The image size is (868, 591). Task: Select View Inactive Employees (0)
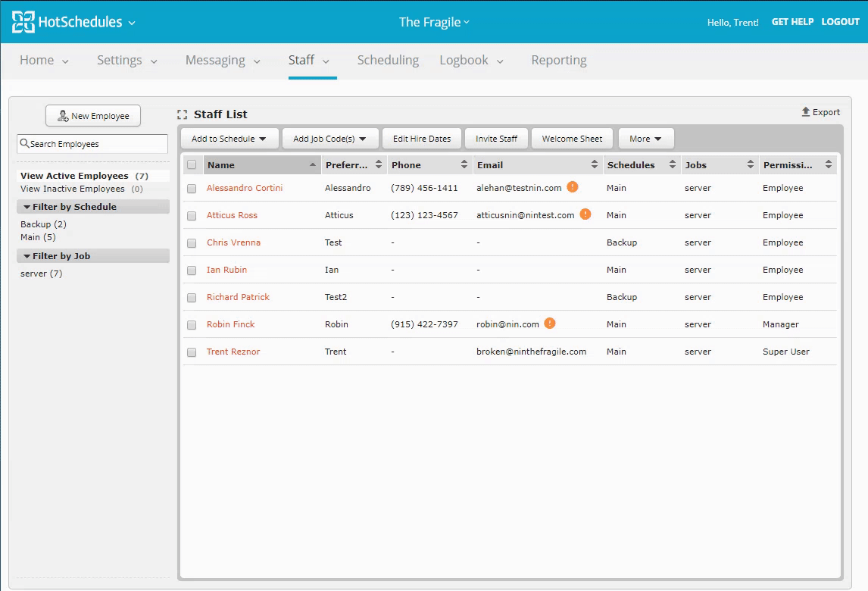[x=81, y=189]
